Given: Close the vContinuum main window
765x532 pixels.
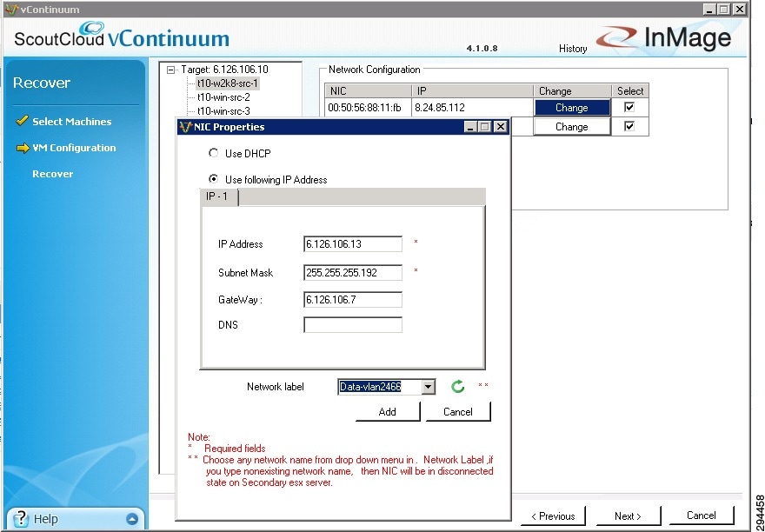Looking at the screenshot, I should pos(740,10).
